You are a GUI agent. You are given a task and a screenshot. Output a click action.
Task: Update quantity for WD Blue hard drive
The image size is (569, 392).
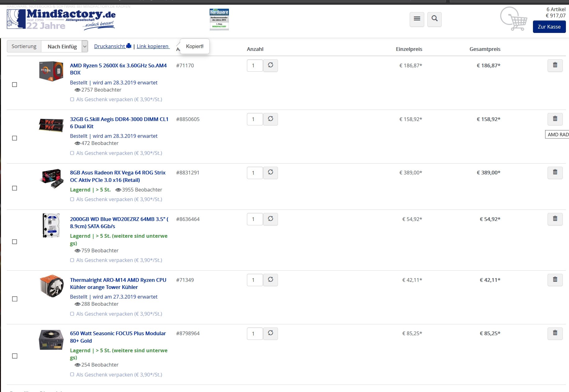(271, 219)
